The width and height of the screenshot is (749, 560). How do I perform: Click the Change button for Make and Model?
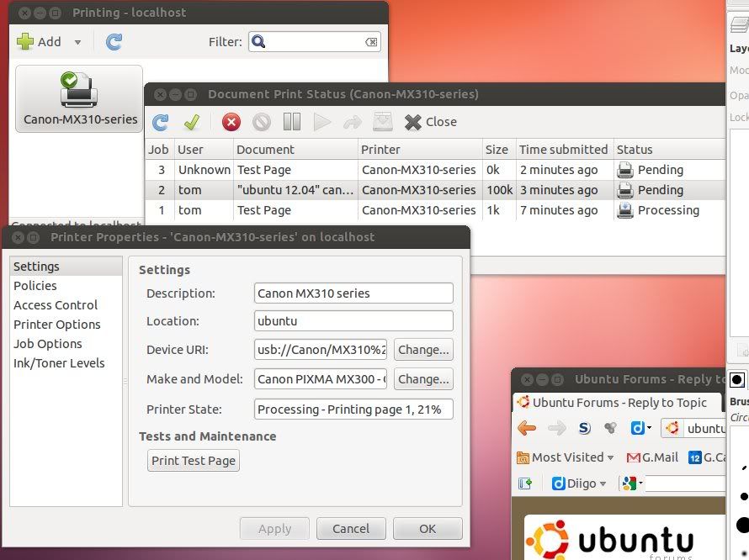pyautogui.click(x=423, y=379)
